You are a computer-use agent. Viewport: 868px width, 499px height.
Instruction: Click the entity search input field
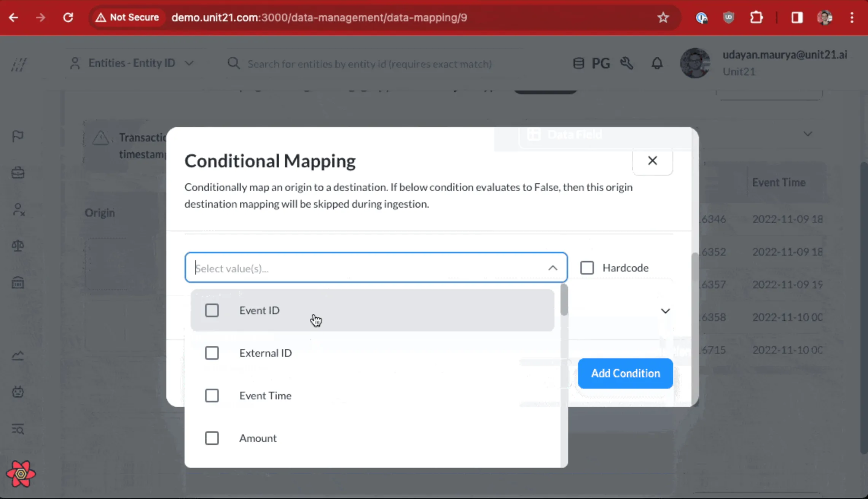369,64
